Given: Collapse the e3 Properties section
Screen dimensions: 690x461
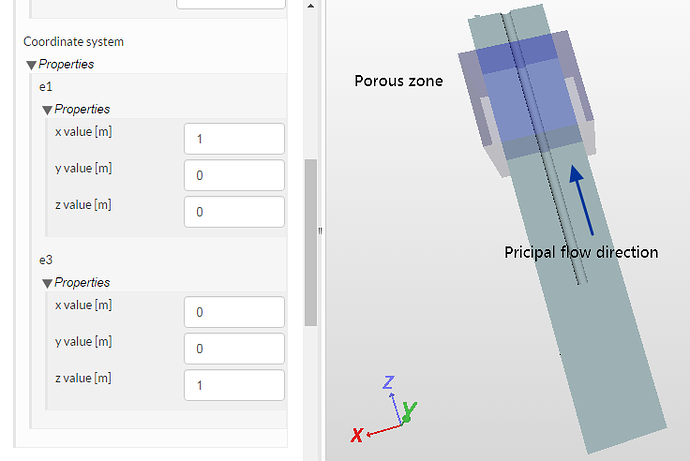Looking at the screenshot, I should 47,283.
